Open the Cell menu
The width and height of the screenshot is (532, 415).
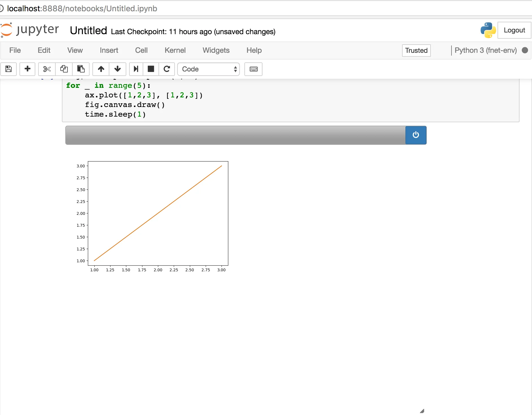[141, 50]
